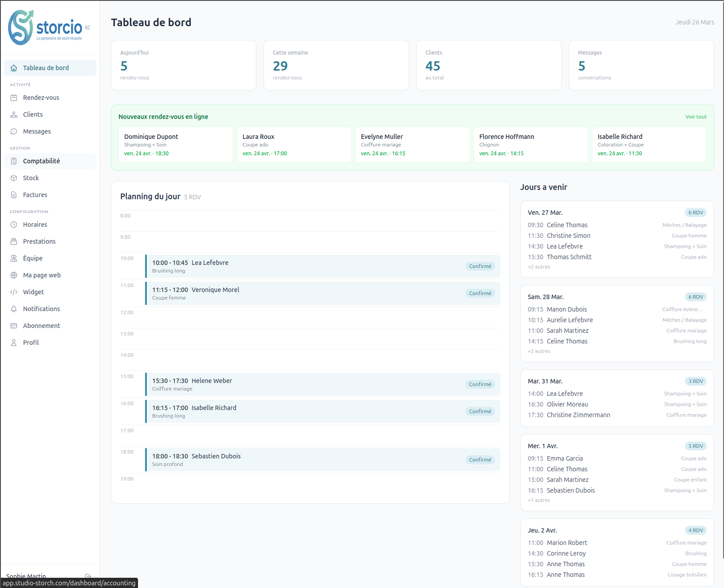The image size is (724, 588).
Task: Open Rendez-vous in the sidebar
Action: [50, 98]
